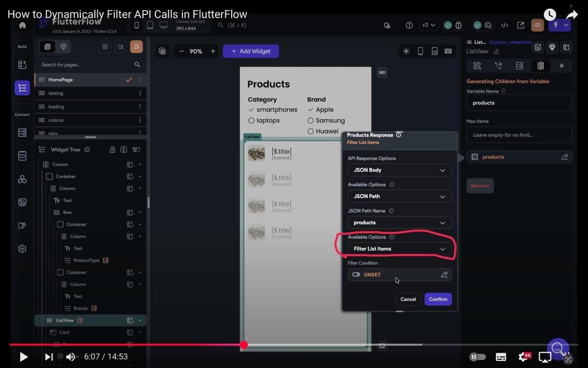Open the v2 version dropdown
Image resolution: width=588 pixels, height=368 pixels.
(428, 25)
